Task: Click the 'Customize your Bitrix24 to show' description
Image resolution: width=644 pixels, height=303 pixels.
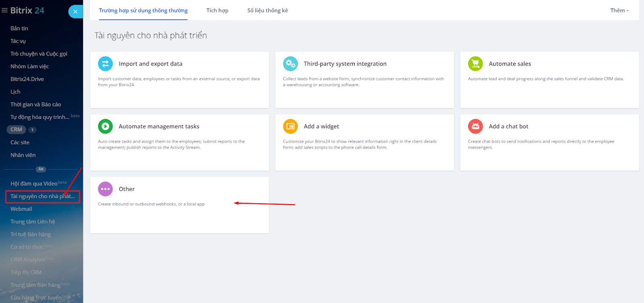Action: 359,144
